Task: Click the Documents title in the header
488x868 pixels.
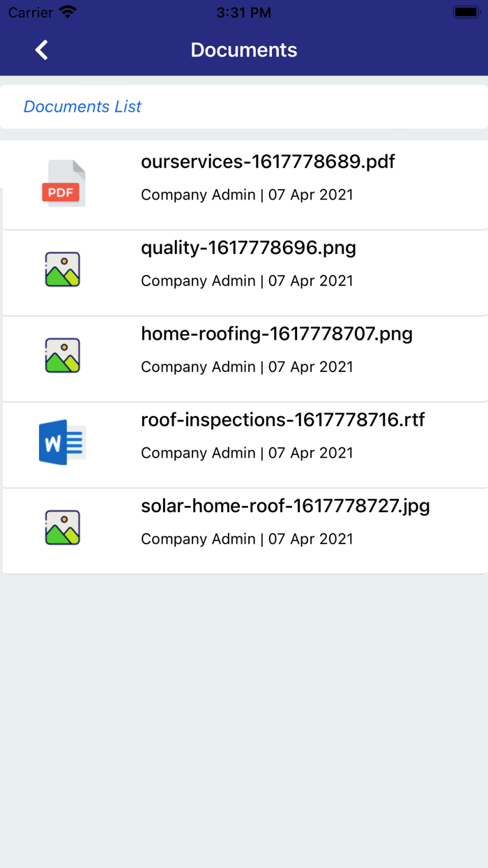Action: 243,50
